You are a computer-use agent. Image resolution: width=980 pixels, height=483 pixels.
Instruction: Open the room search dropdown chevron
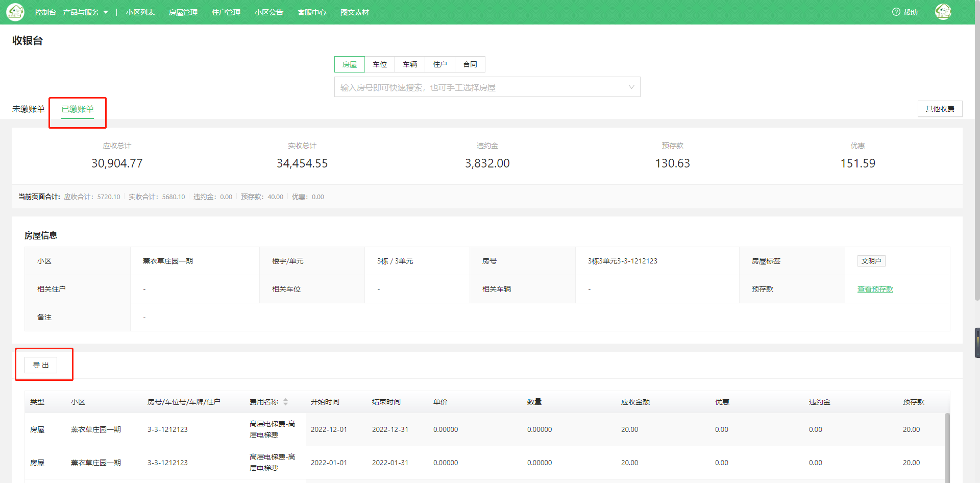click(x=631, y=87)
